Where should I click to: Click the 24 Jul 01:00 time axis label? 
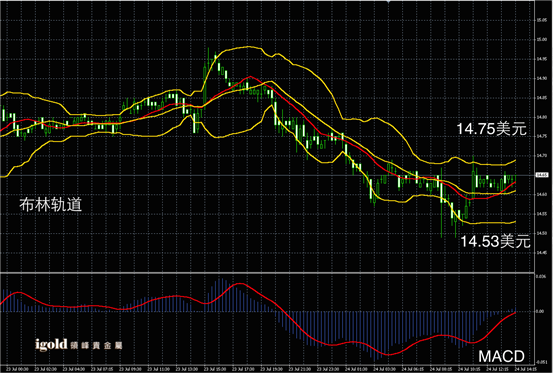point(356,369)
